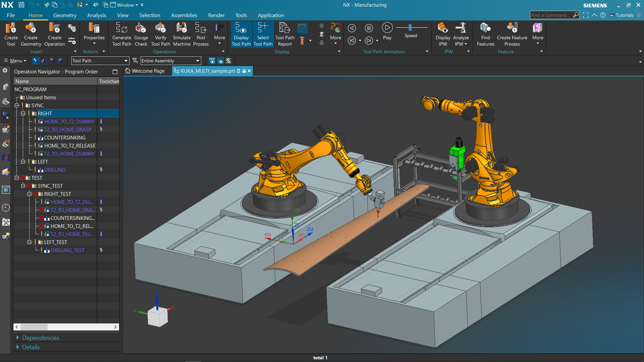
Task: Maximize the Operation Navigator panel
Action: (x=115, y=72)
